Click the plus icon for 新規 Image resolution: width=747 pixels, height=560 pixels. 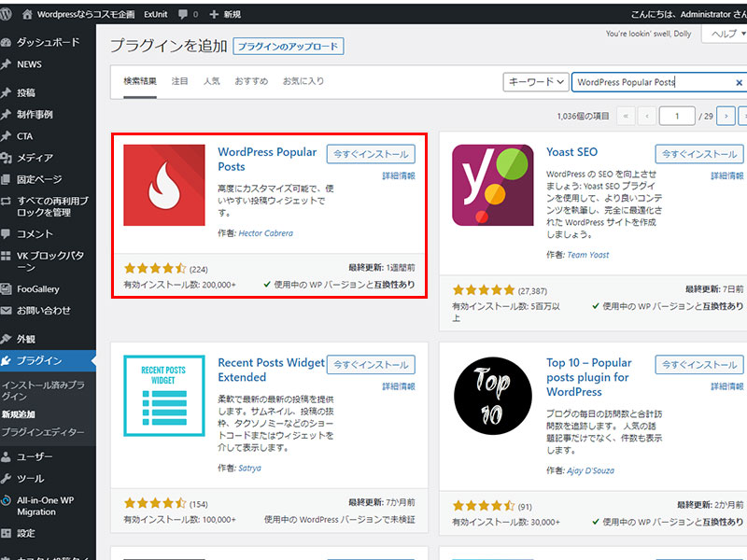click(214, 14)
